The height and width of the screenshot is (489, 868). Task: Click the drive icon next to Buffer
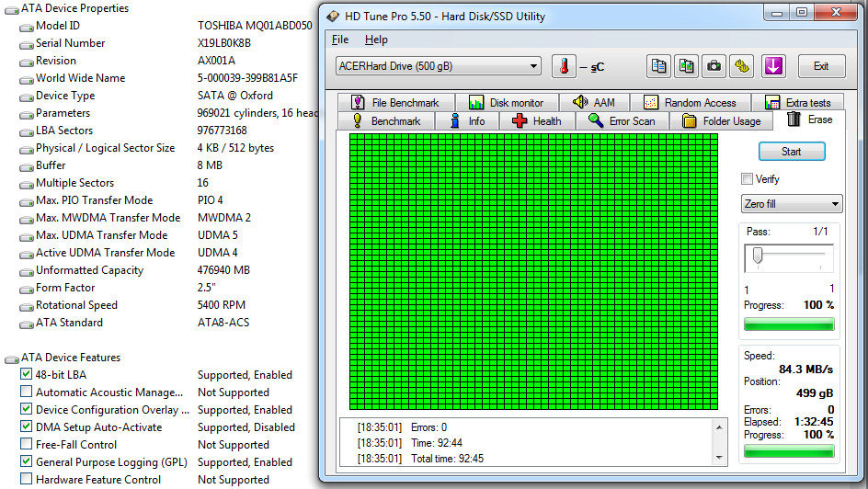(26, 167)
